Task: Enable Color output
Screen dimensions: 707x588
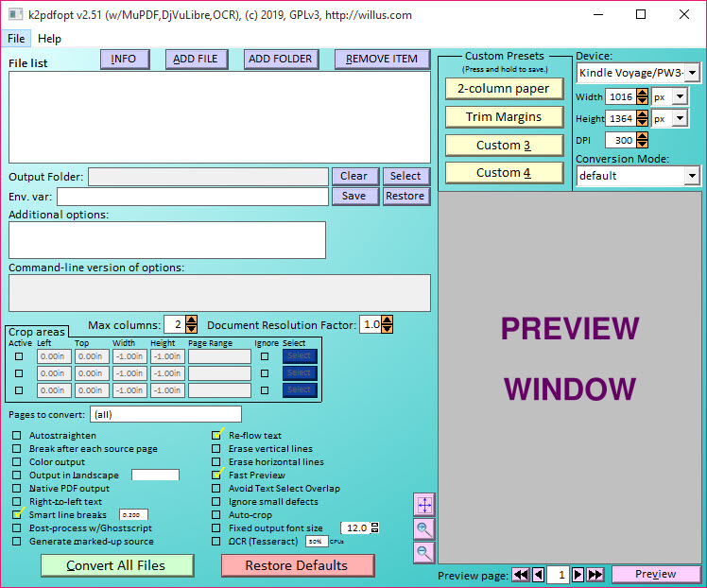Action: pyautogui.click(x=17, y=461)
